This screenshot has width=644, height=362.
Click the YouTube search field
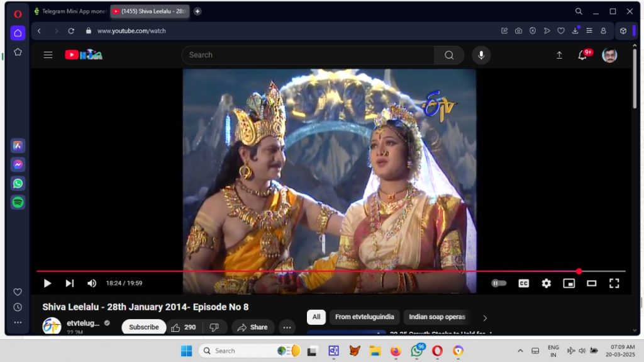[308, 55]
